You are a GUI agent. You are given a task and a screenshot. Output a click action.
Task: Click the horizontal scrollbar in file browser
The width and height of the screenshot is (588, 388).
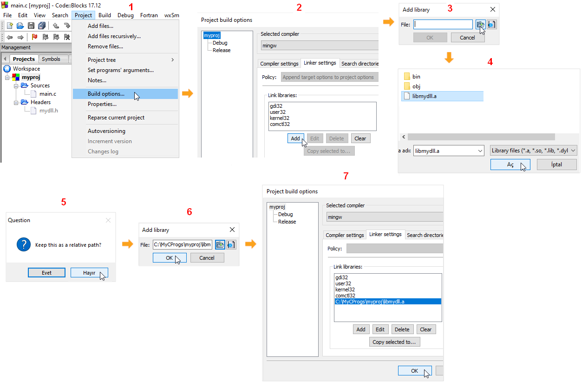click(481, 137)
